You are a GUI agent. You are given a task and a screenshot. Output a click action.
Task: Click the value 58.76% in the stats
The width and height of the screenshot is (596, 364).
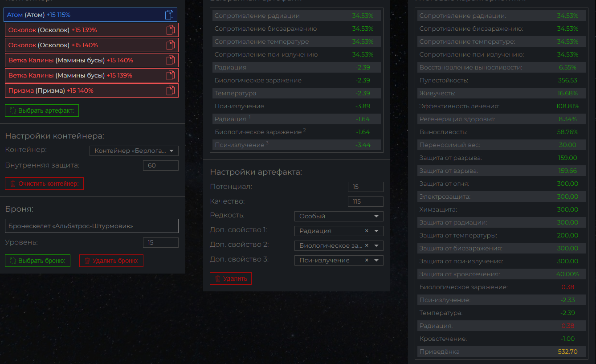(x=567, y=132)
